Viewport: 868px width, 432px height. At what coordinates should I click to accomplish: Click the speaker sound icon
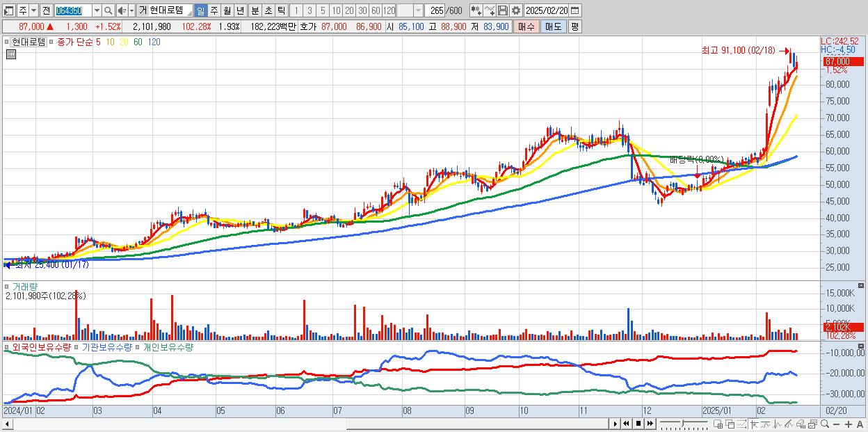(122, 10)
